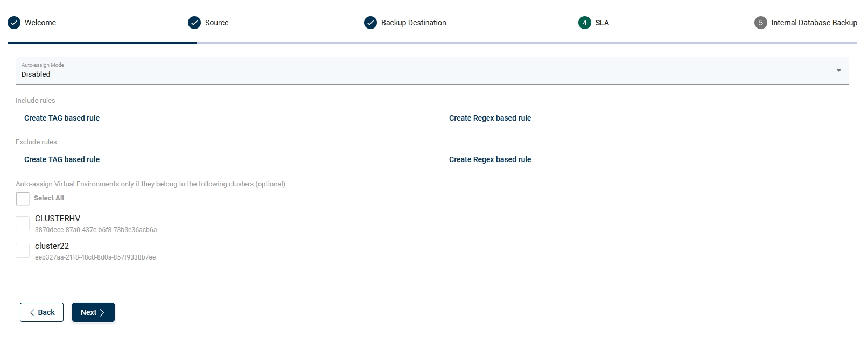Create TAG based rule under Include rules

62,118
